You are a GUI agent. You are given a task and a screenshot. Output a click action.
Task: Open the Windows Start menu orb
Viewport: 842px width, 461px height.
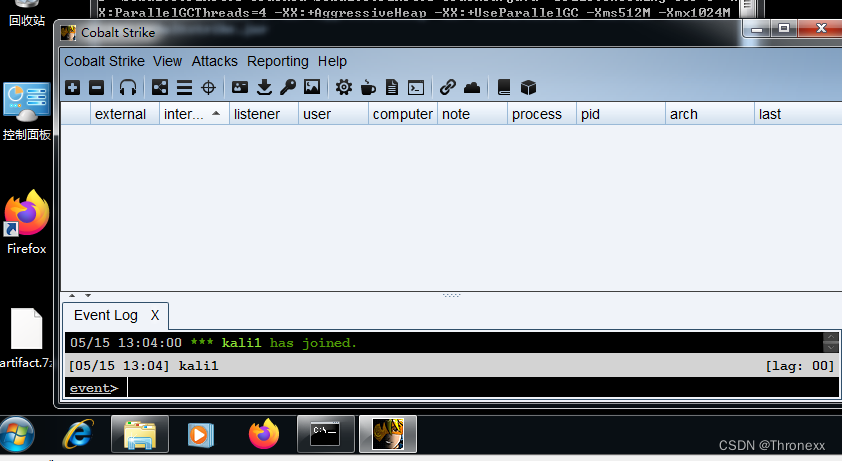click(17, 434)
